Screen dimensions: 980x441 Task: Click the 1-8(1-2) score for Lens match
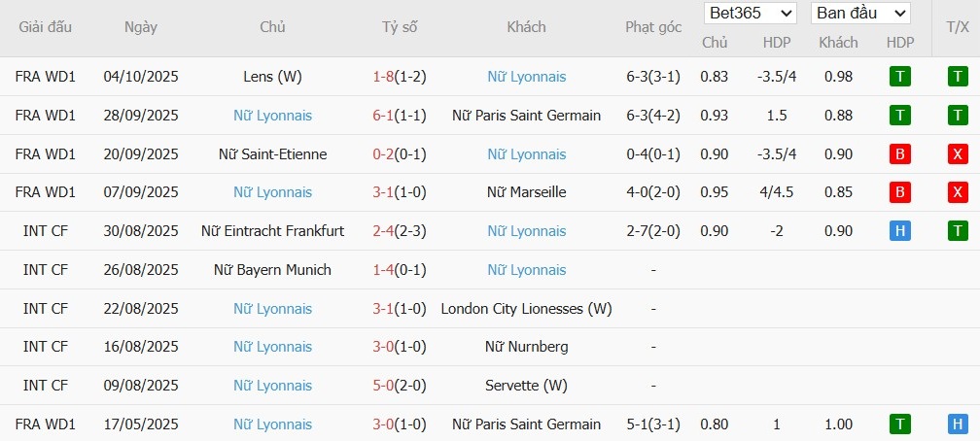400,77
